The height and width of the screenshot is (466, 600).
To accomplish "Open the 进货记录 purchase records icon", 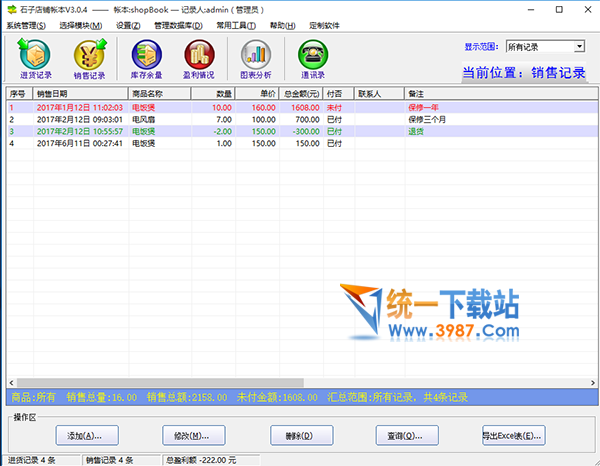I will pos(34,58).
